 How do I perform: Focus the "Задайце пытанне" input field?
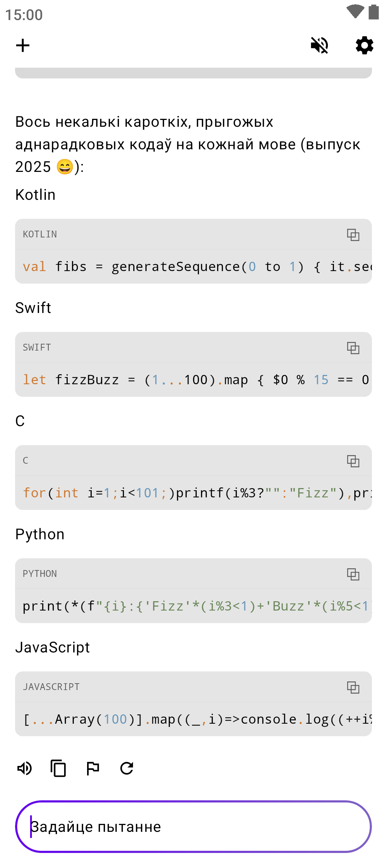[193, 827]
